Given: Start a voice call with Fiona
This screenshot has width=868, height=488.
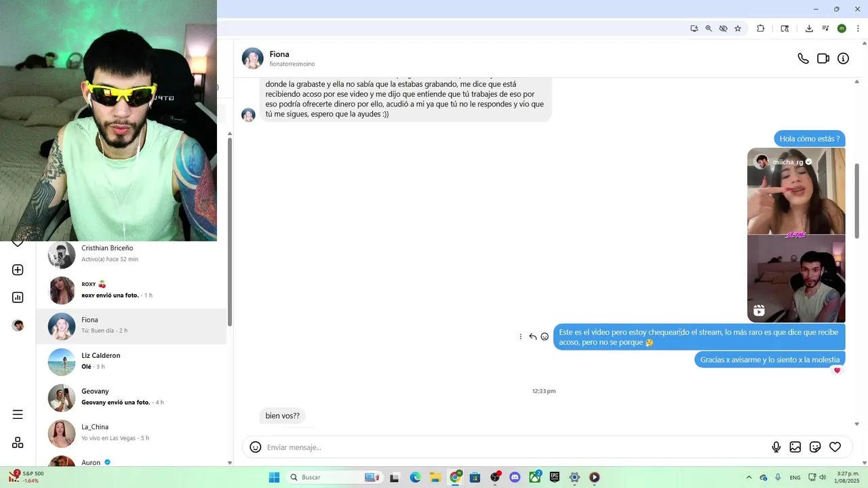Looking at the screenshot, I should (x=803, y=59).
